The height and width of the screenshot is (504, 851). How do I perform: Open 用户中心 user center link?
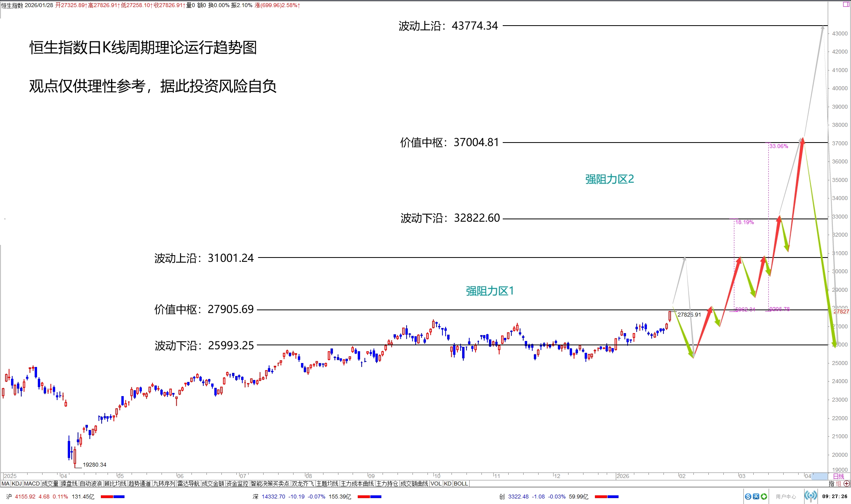tap(786, 497)
